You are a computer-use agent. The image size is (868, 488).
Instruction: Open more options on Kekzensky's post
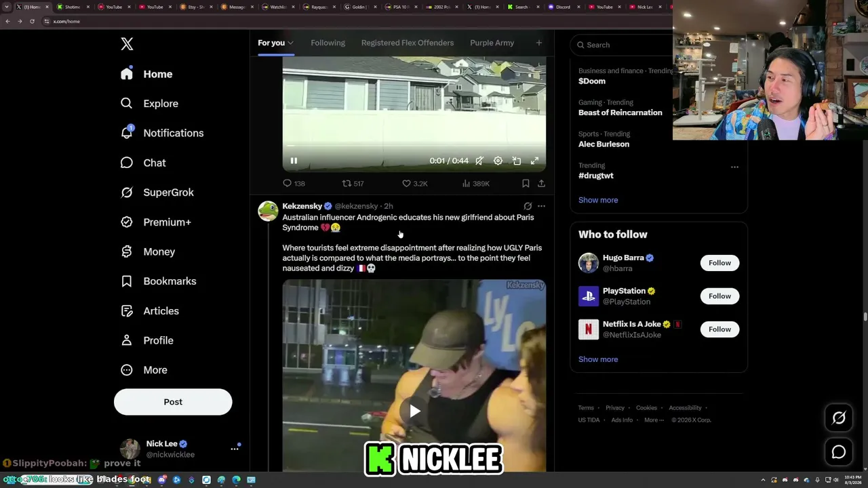tap(541, 206)
